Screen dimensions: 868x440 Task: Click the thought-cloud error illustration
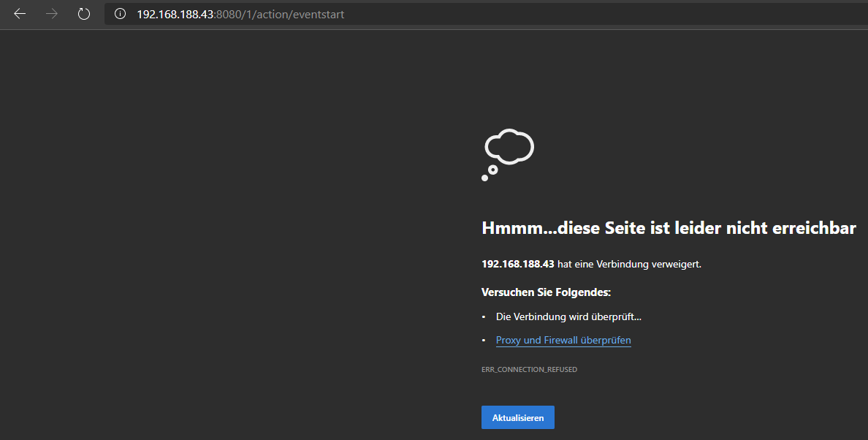click(x=508, y=154)
